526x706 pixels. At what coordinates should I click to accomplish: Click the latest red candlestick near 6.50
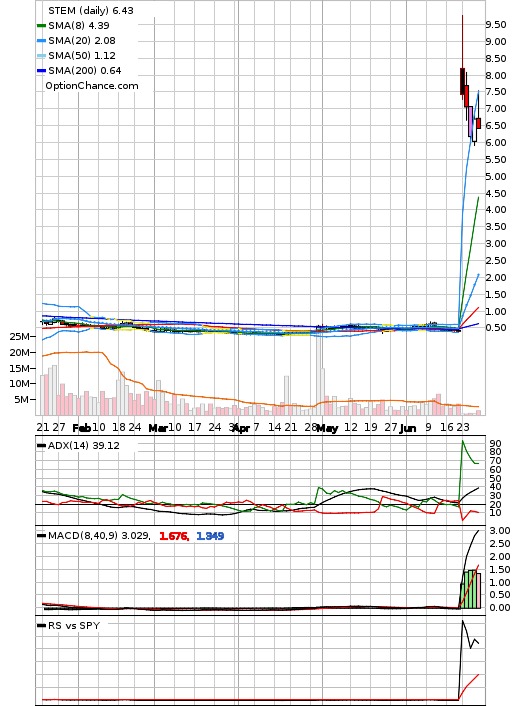click(478, 123)
